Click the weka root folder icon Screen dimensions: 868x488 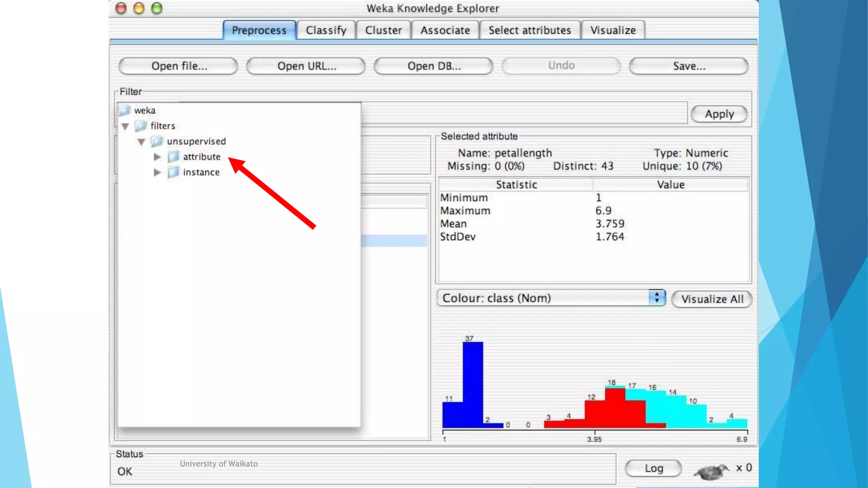(125, 111)
